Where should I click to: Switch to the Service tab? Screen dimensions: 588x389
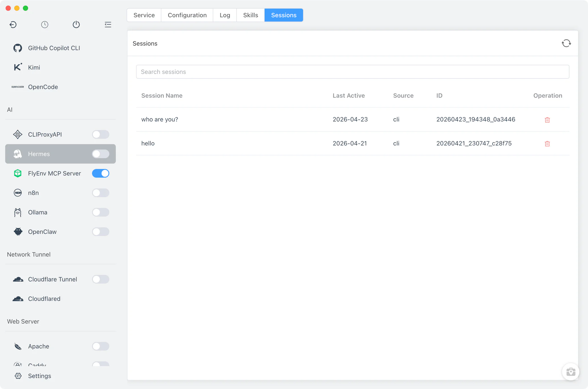point(144,15)
